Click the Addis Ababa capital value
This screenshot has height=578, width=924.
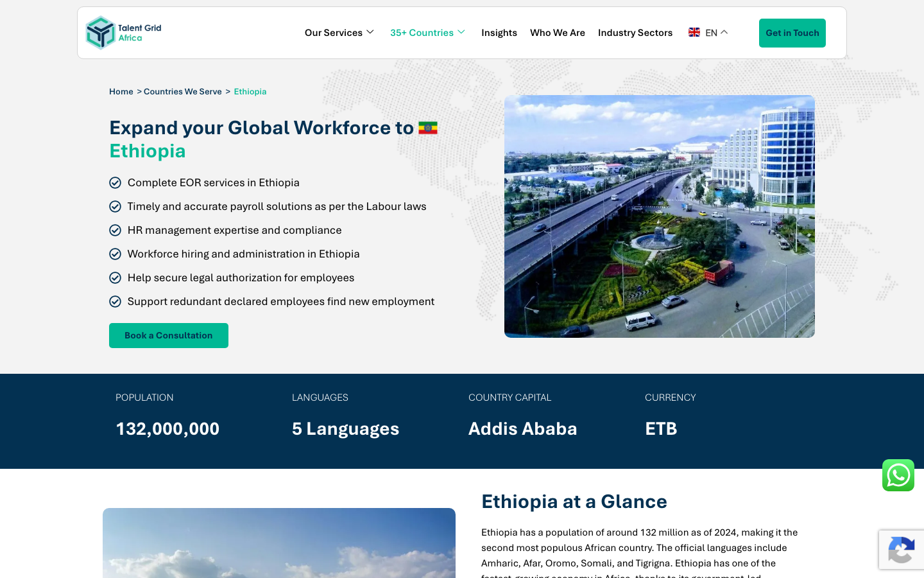pyautogui.click(x=523, y=429)
